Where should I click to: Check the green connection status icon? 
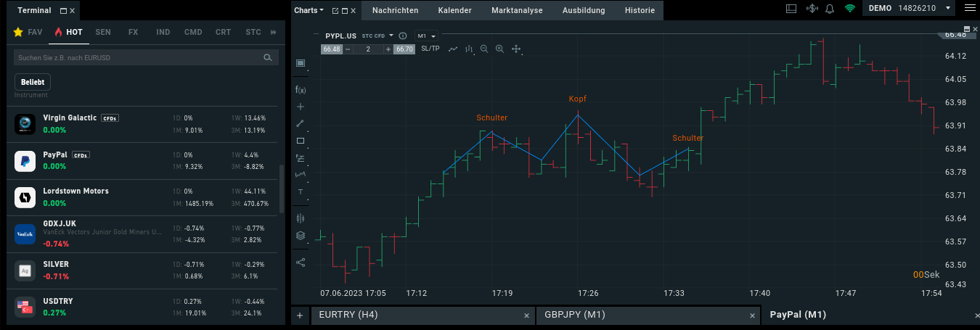point(849,9)
